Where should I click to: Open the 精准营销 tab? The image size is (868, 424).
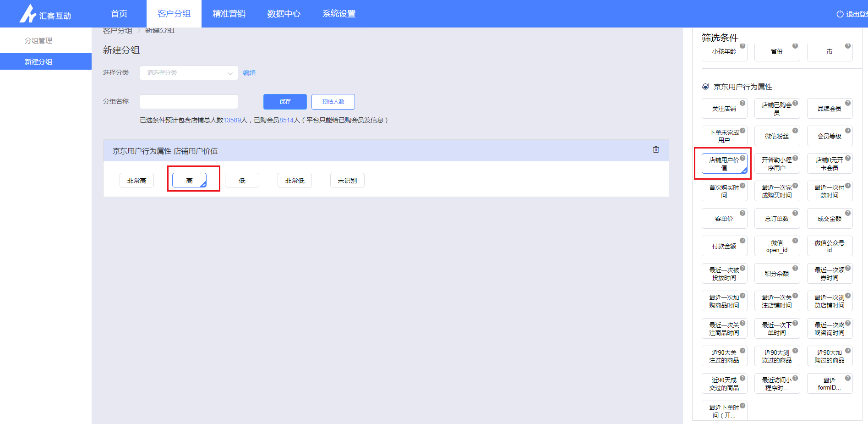tap(229, 14)
